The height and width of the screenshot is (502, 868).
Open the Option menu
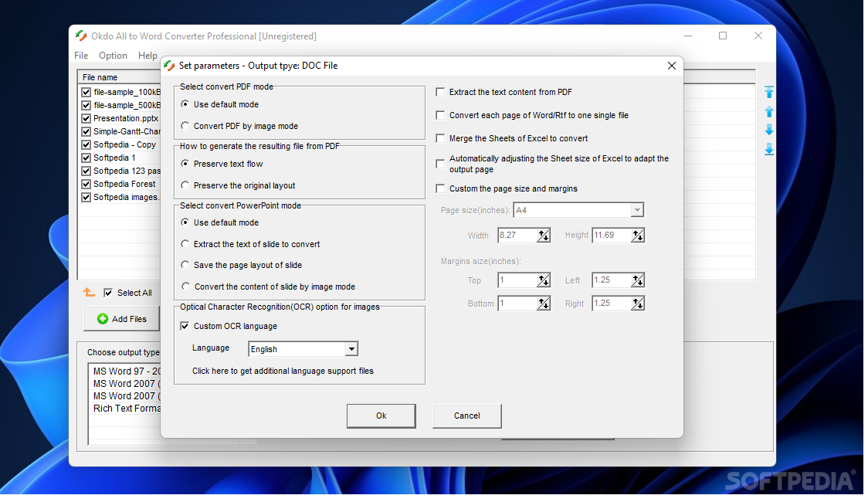point(114,56)
